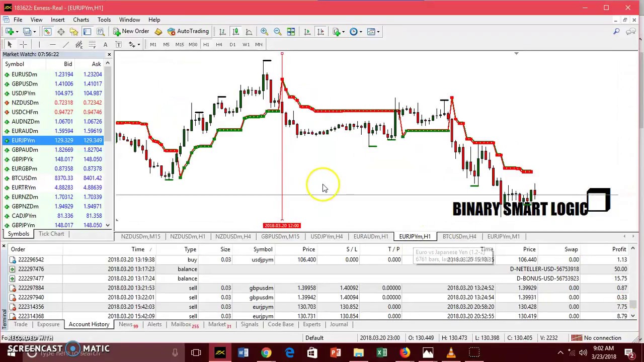Viewport: 644px width, 362px height.
Task: Show hidden system tray icons
Action: click(560, 352)
